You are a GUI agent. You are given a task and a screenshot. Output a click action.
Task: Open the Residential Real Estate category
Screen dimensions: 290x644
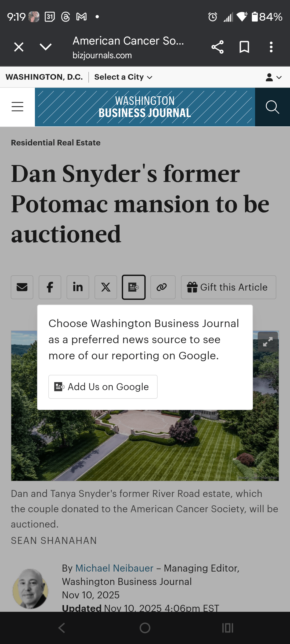coord(56,142)
